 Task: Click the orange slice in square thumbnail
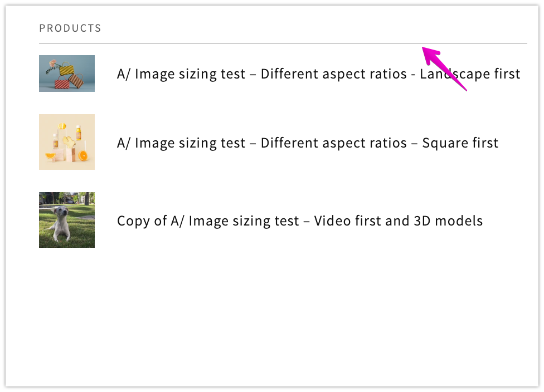coord(84,156)
